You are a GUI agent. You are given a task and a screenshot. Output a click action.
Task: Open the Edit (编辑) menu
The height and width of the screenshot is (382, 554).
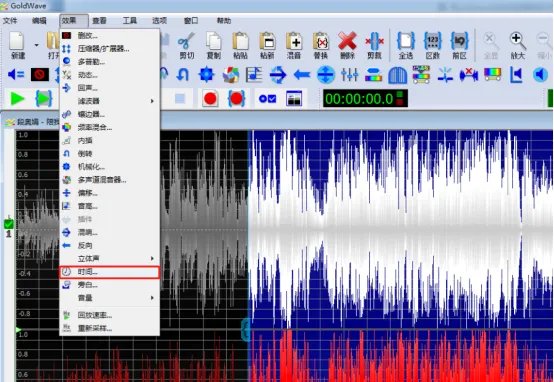[x=39, y=21]
